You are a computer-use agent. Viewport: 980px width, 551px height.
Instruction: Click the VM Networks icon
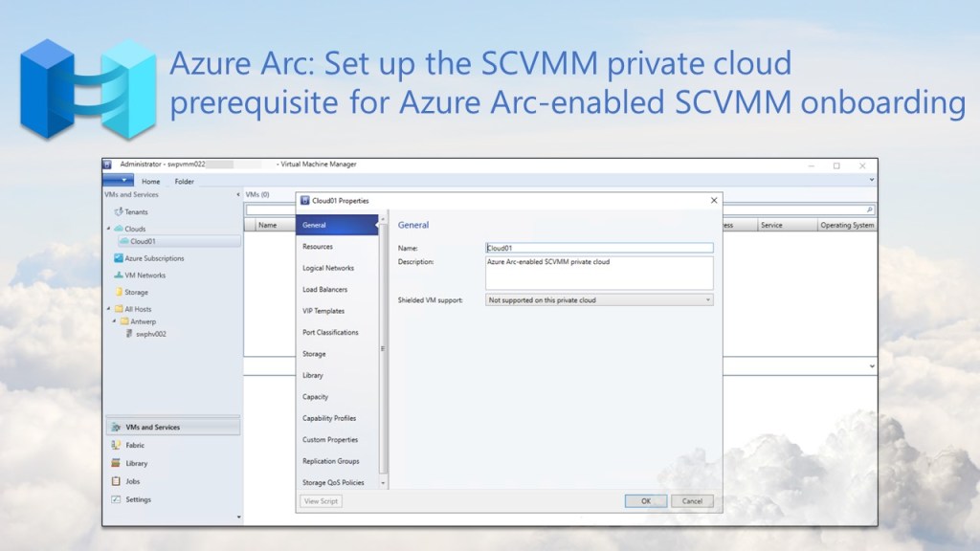coord(119,275)
